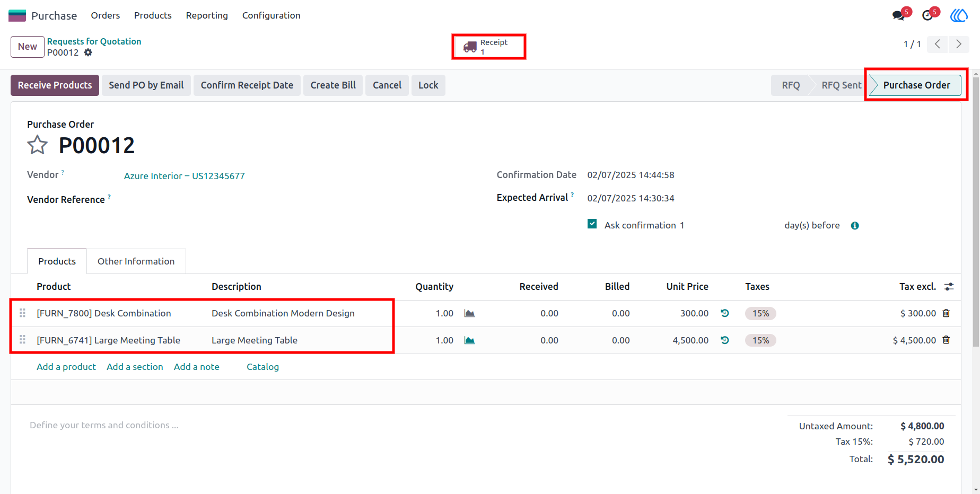Image resolution: width=980 pixels, height=494 pixels.
Task: Click drag handle of Large Meeting Table row
Action: click(22, 340)
